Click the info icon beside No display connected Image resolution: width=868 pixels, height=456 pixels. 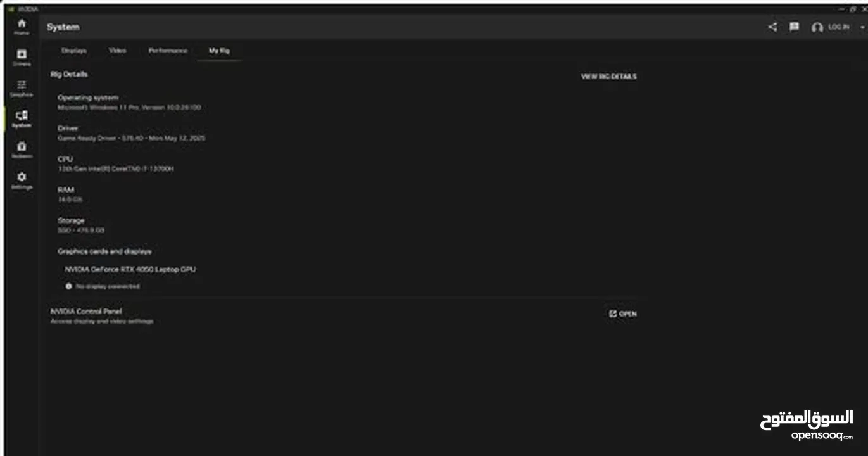(x=69, y=286)
